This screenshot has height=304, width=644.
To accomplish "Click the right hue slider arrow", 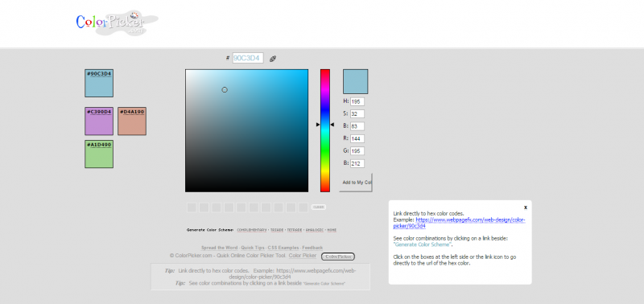I will coord(332,125).
